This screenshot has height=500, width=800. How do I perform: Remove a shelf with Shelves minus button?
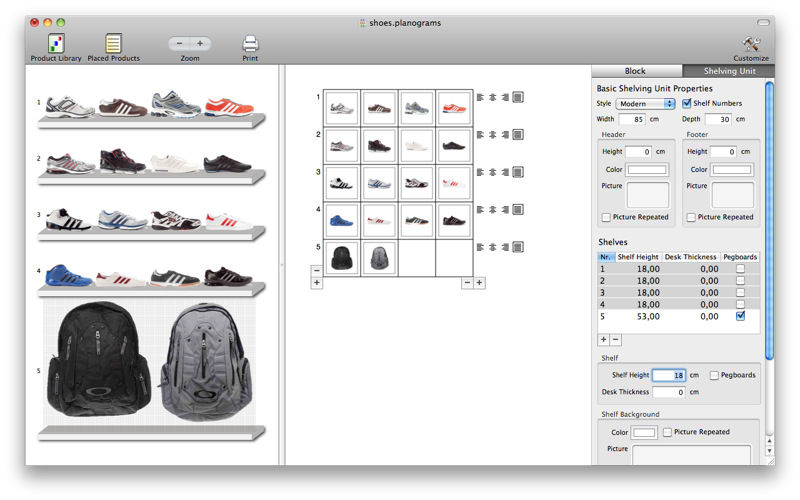click(616, 340)
